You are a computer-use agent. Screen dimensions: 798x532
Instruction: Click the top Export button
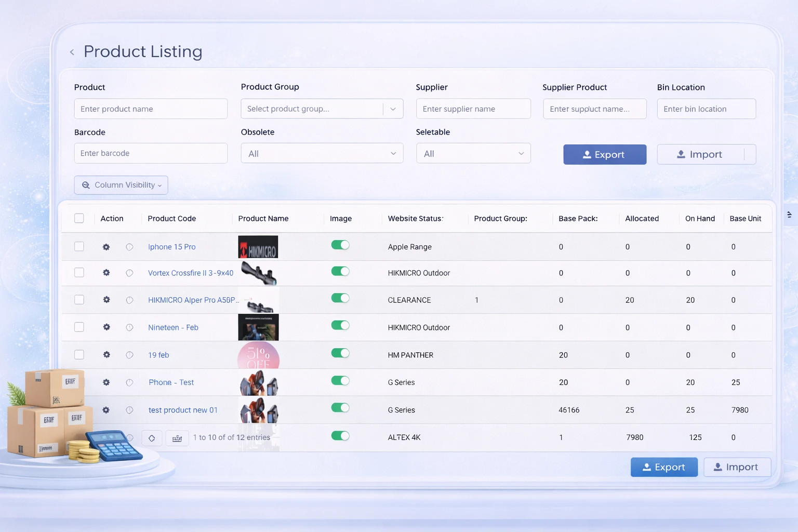point(604,154)
